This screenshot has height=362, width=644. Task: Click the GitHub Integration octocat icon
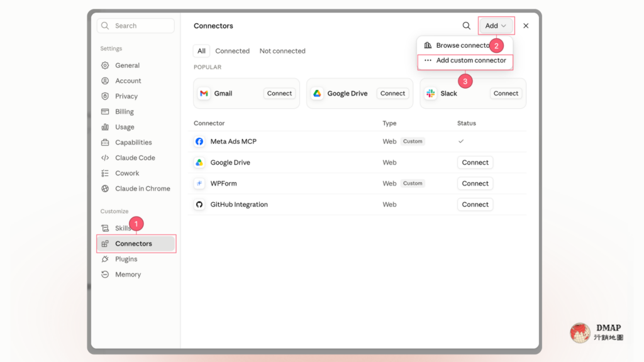[199, 204]
